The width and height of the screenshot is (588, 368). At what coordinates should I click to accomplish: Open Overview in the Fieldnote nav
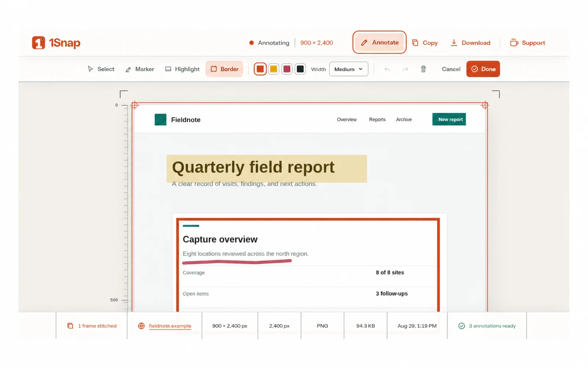coord(347,120)
